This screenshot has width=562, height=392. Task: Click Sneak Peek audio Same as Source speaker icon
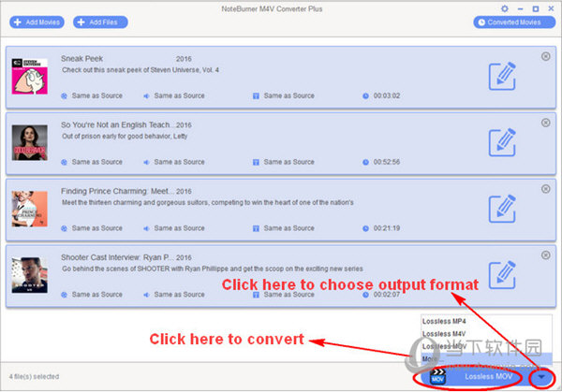146,96
